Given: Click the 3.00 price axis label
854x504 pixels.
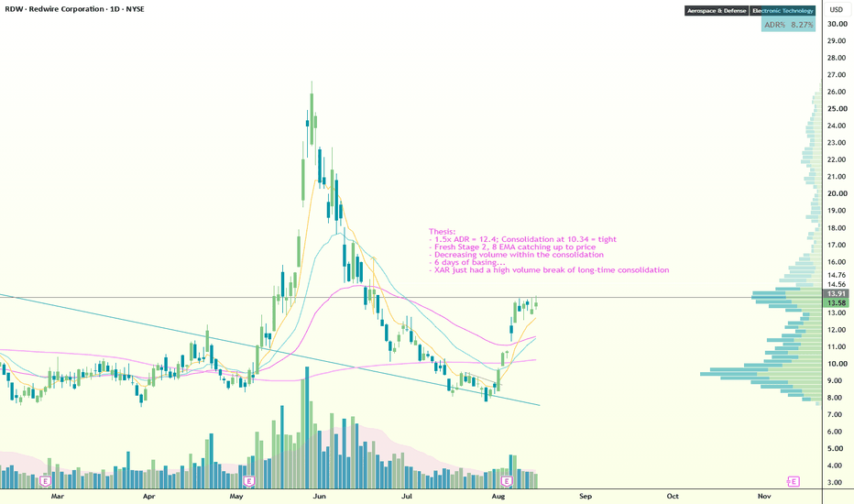Looking at the screenshot, I should tap(835, 482).
